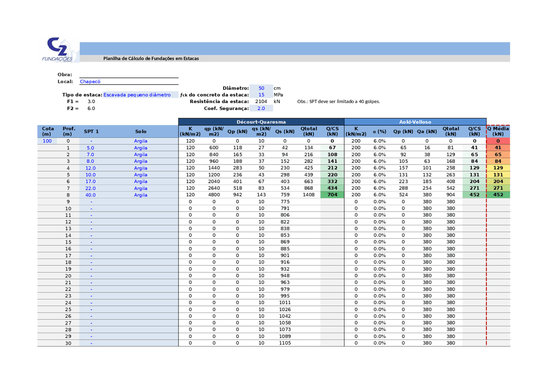555x392 pixels.
Task: Select the Cota value 100
Action: (x=47, y=141)
